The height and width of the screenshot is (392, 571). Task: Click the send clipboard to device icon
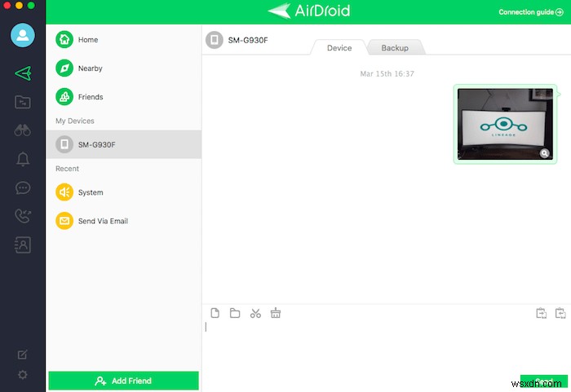(541, 313)
